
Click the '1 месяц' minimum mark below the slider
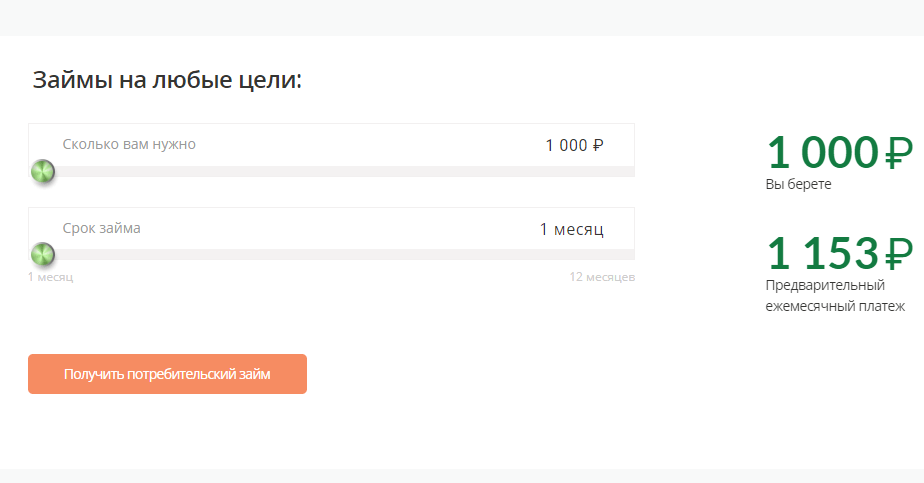coord(51,277)
